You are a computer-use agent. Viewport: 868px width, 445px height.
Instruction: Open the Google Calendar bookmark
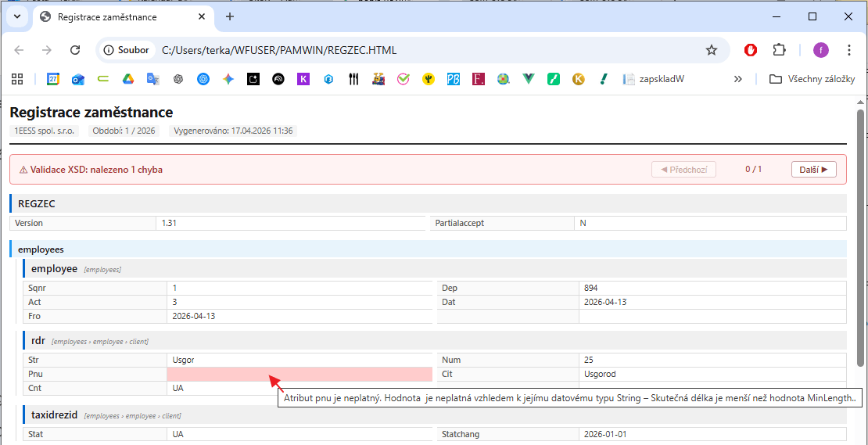[x=53, y=79]
